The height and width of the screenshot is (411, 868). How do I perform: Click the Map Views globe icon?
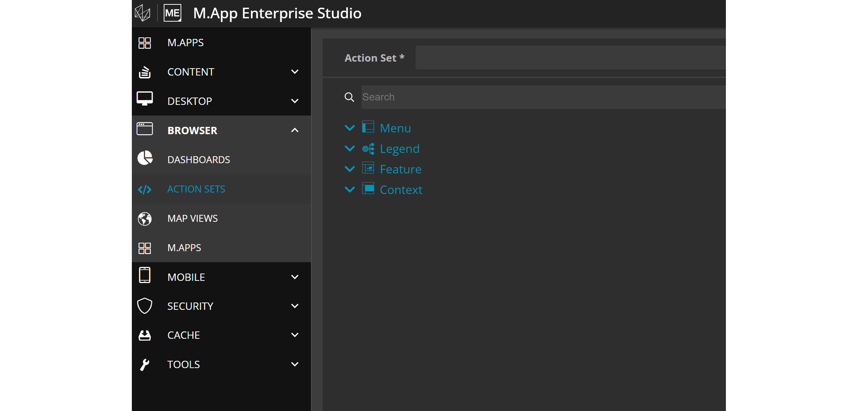[x=145, y=219]
